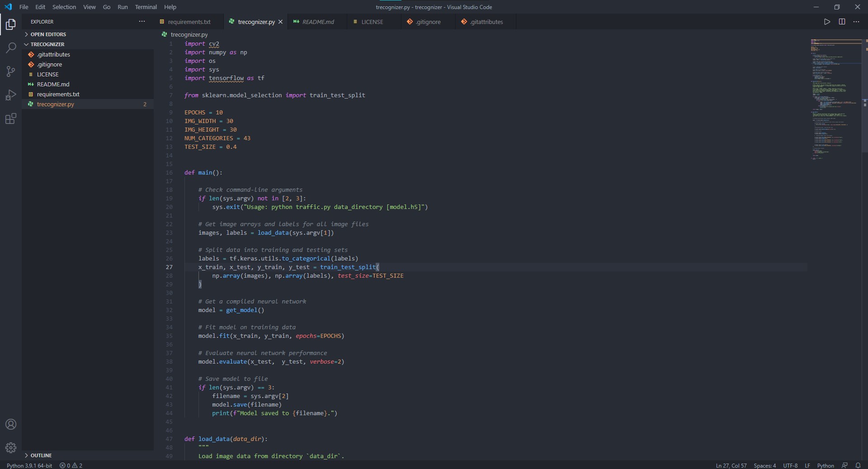Expand the Outline section

click(x=41, y=455)
